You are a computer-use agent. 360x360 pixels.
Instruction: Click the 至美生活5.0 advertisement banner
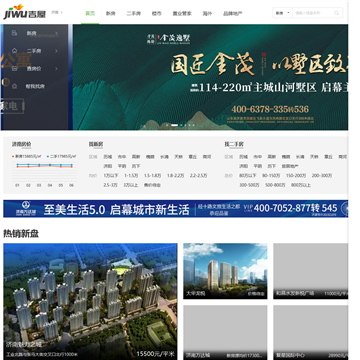pyautogui.click(x=176, y=209)
